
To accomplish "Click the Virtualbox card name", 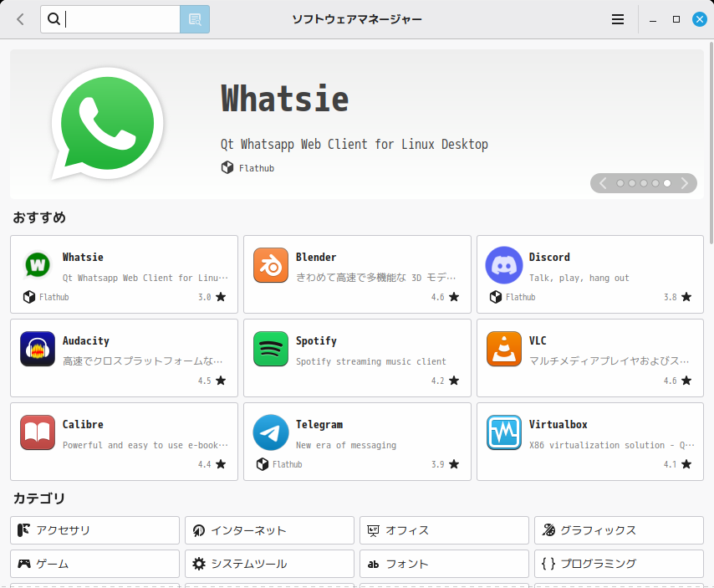I will 558,425.
